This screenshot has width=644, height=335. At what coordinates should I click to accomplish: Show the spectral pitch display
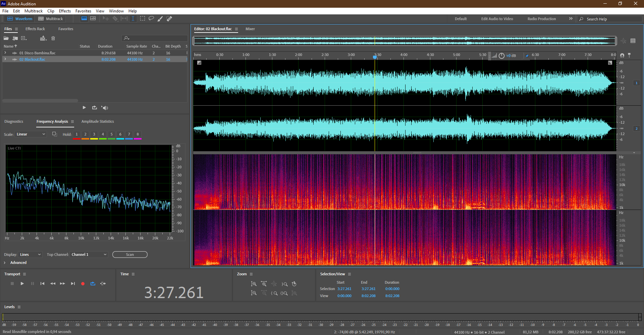tap(93, 19)
